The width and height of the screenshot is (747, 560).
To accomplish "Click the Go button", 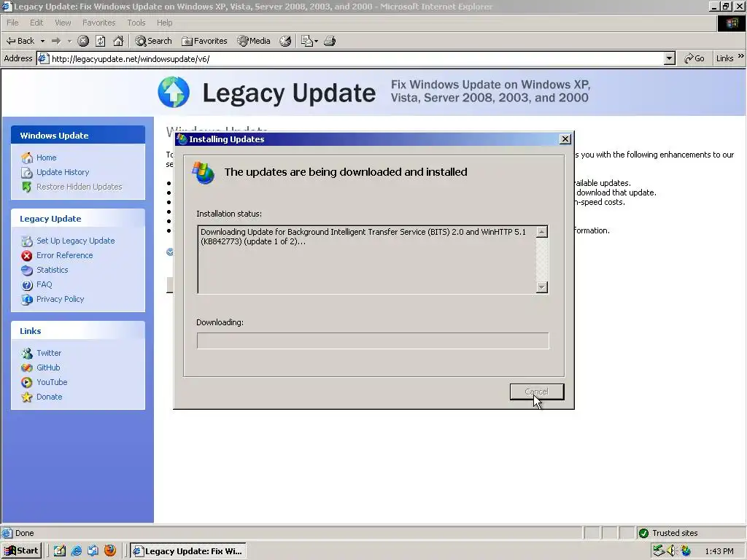I will point(694,58).
